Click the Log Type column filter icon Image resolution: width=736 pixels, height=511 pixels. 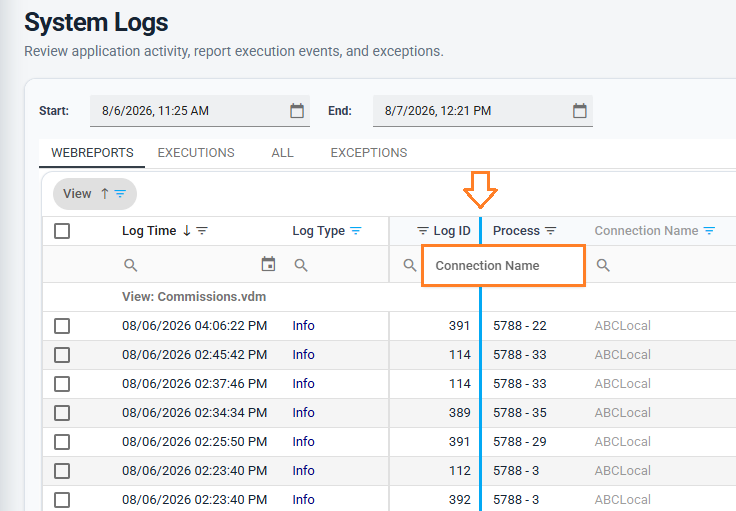356,231
